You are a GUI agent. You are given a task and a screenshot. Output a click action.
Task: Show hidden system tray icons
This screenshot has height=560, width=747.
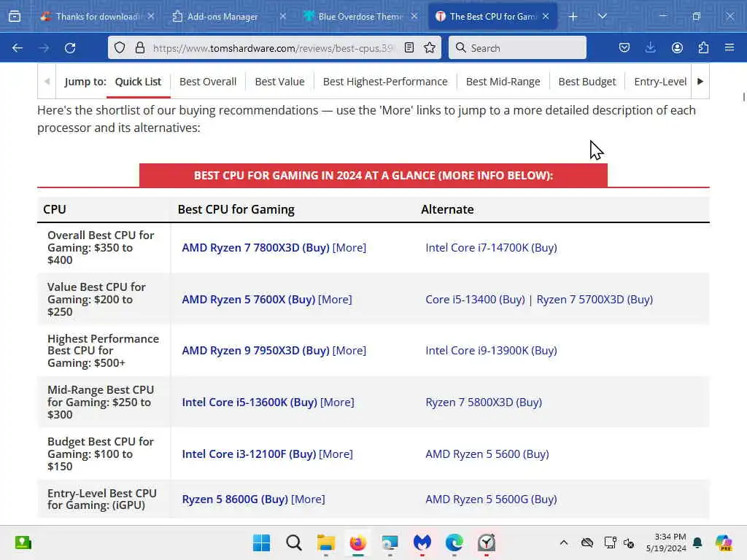[564, 542]
